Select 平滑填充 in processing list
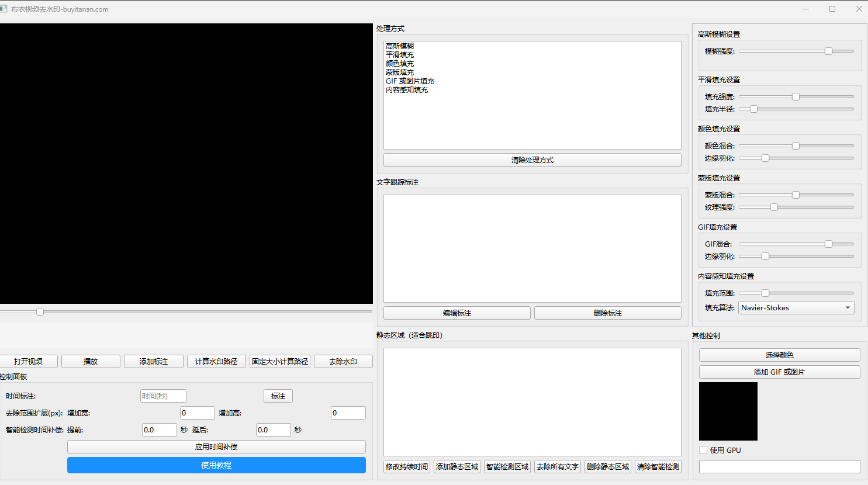 coord(400,55)
